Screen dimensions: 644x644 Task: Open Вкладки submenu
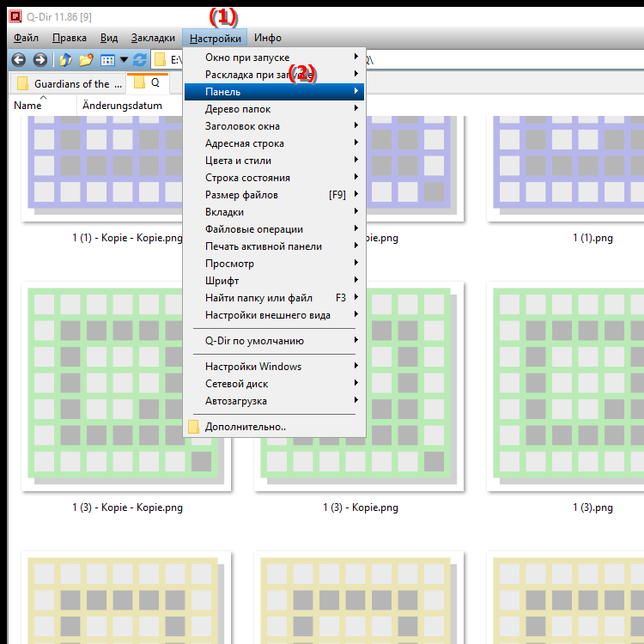click(x=275, y=212)
